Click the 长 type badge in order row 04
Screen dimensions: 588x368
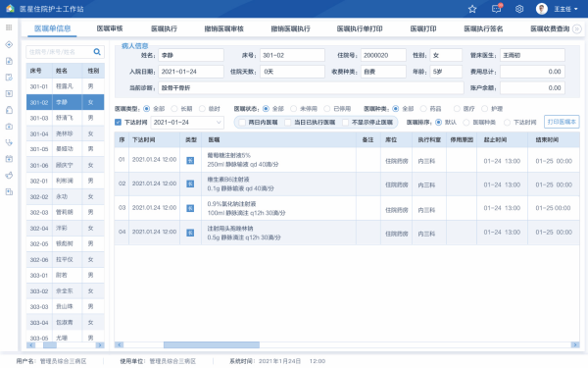click(190, 233)
